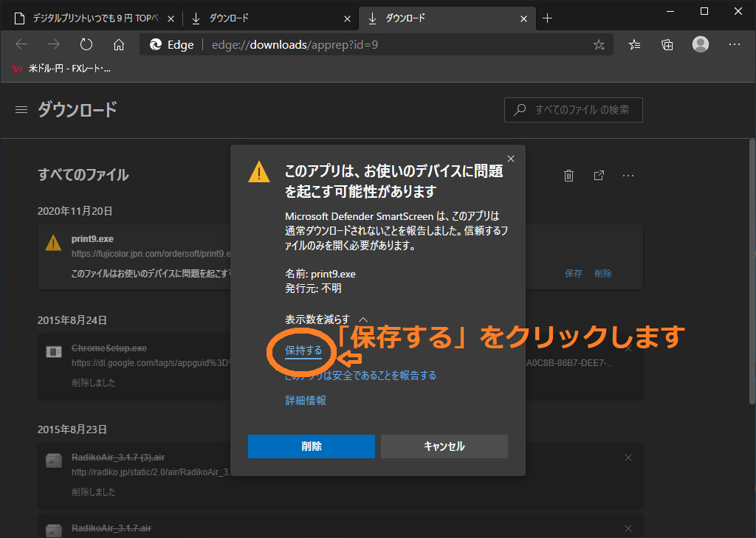The height and width of the screenshot is (538, 756).
Task: Open the 詳細情報 link
Action: click(x=306, y=400)
